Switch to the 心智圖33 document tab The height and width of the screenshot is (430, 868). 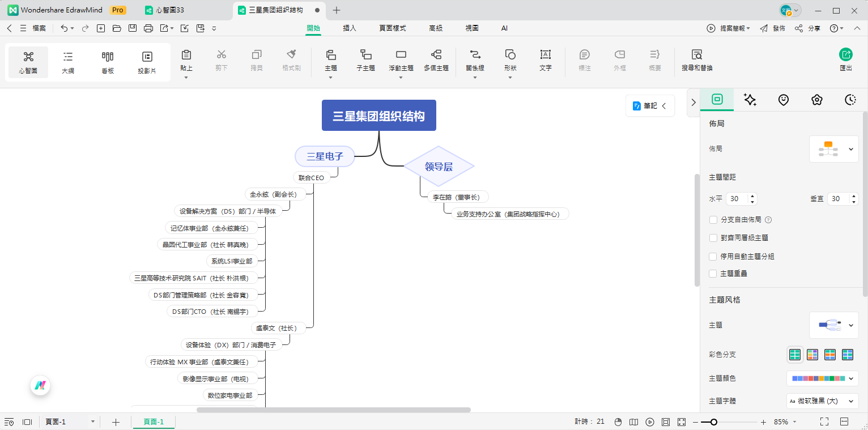click(x=170, y=10)
